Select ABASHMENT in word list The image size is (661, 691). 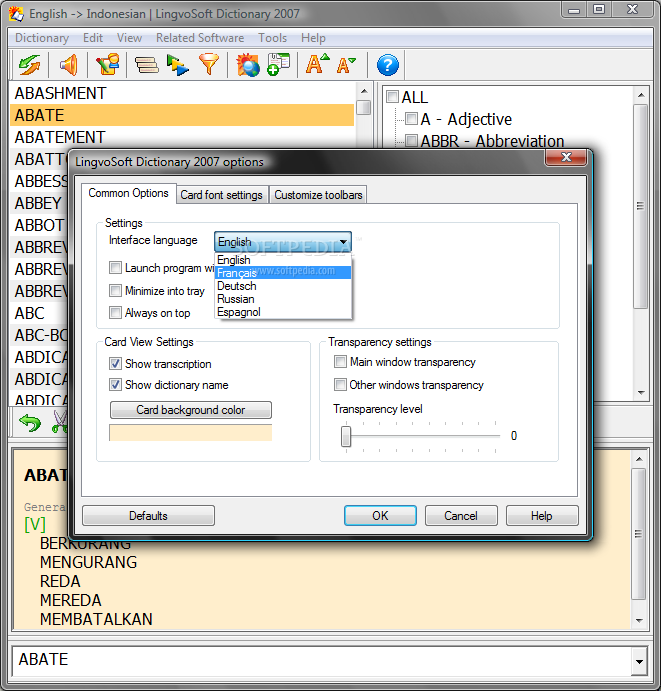pyautogui.click(x=182, y=93)
